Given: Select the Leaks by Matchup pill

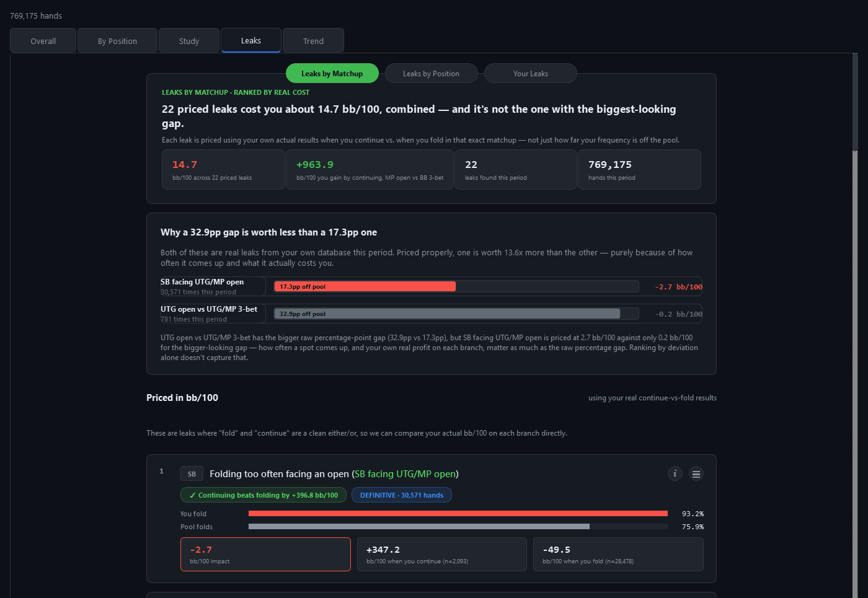Looking at the screenshot, I should (x=332, y=73).
